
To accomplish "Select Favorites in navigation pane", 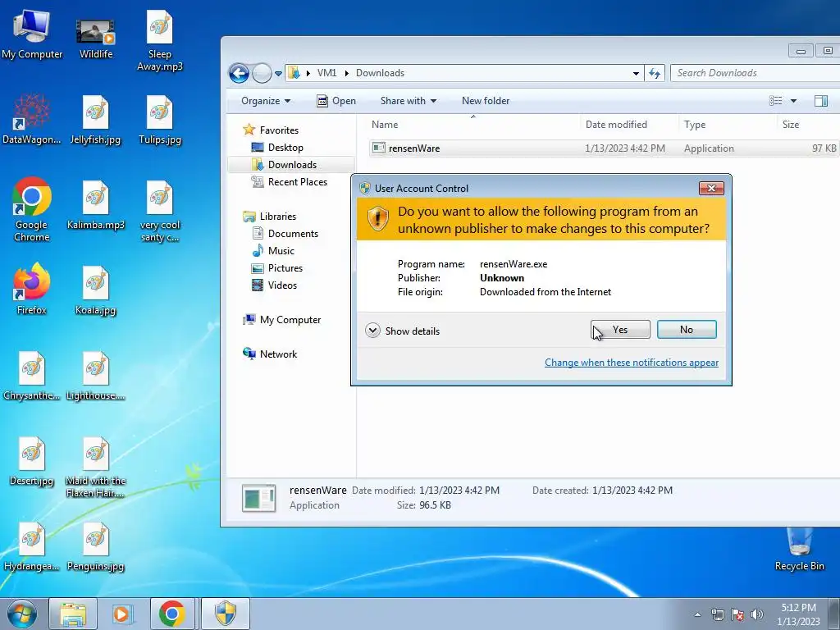I will pos(271,130).
